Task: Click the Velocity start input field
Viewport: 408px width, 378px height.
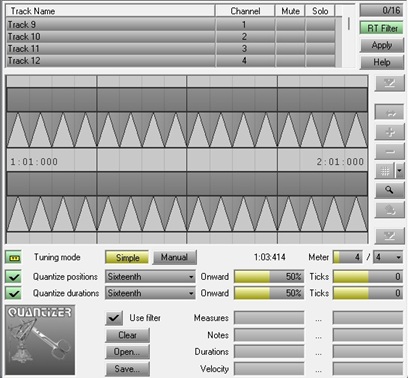Action: click(x=269, y=369)
